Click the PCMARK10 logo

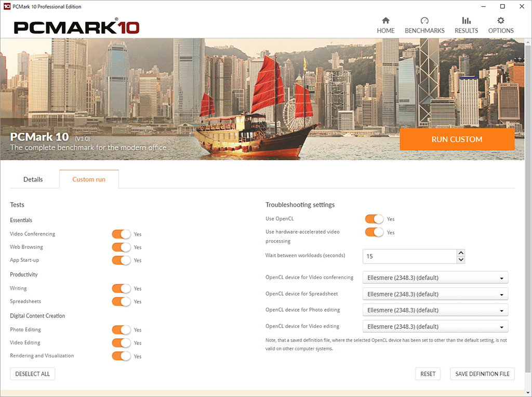(77, 27)
